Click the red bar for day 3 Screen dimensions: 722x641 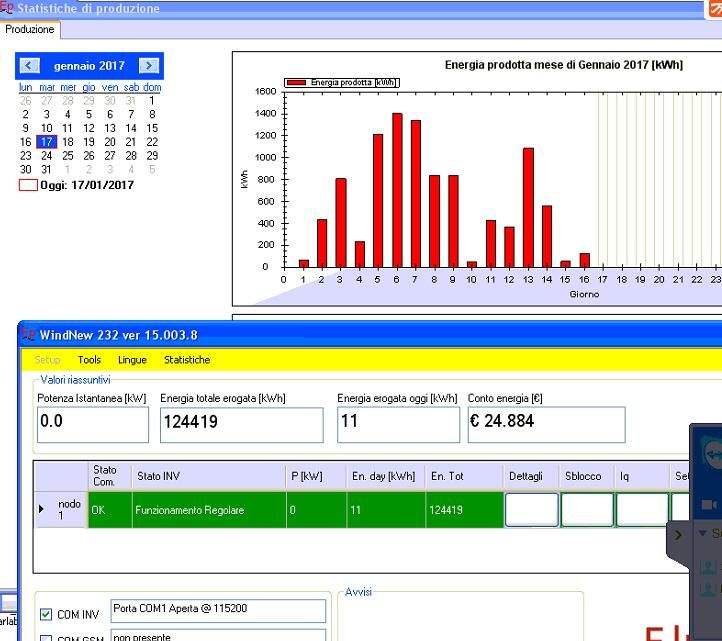(341, 223)
